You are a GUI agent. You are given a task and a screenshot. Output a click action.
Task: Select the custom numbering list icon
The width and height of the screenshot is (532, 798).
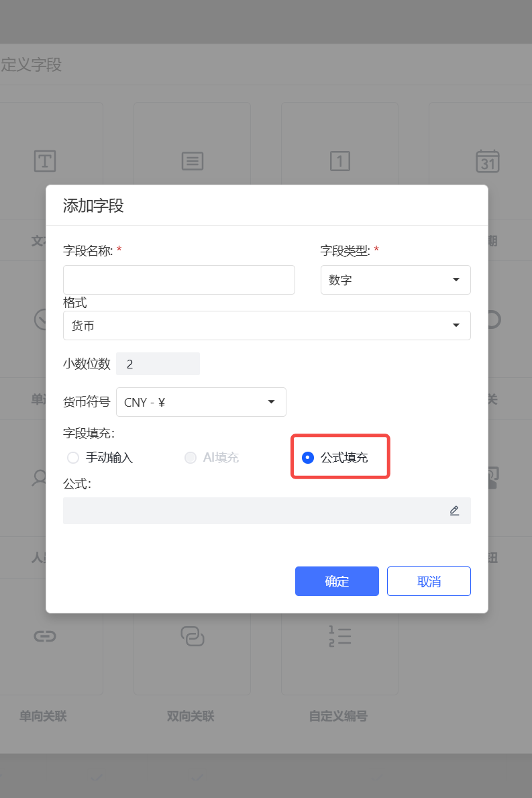(339, 636)
